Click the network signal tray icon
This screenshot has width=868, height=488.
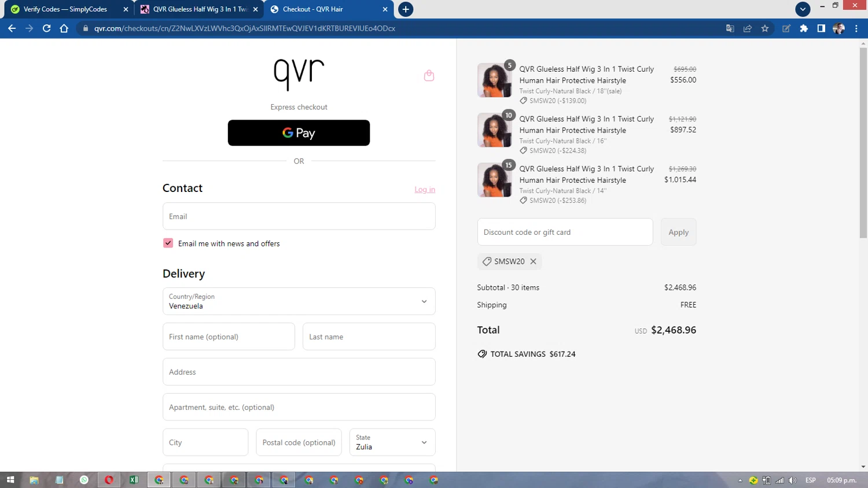point(779,480)
